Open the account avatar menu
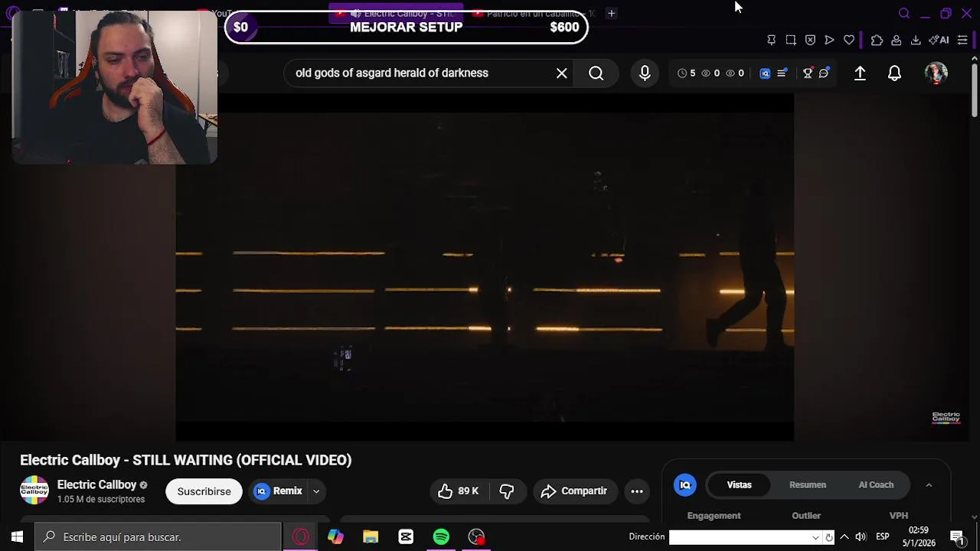The width and height of the screenshot is (980, 551). 936,73
